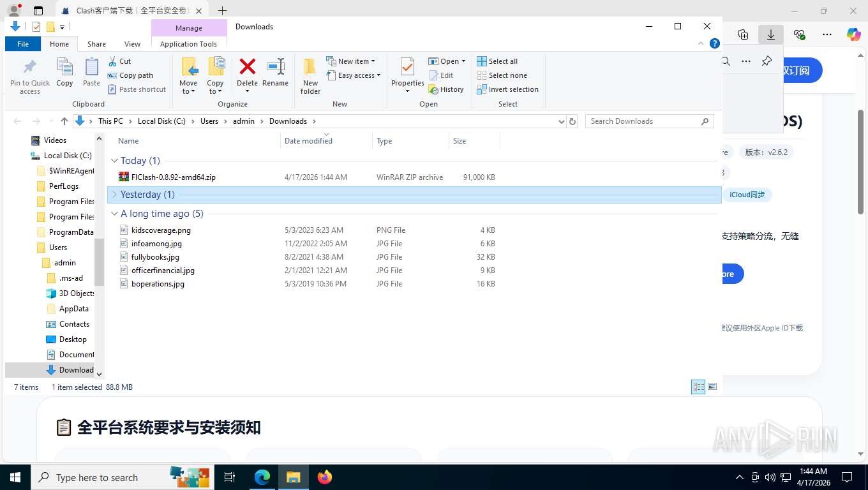Collapse A long time ago group

[115, 214]
